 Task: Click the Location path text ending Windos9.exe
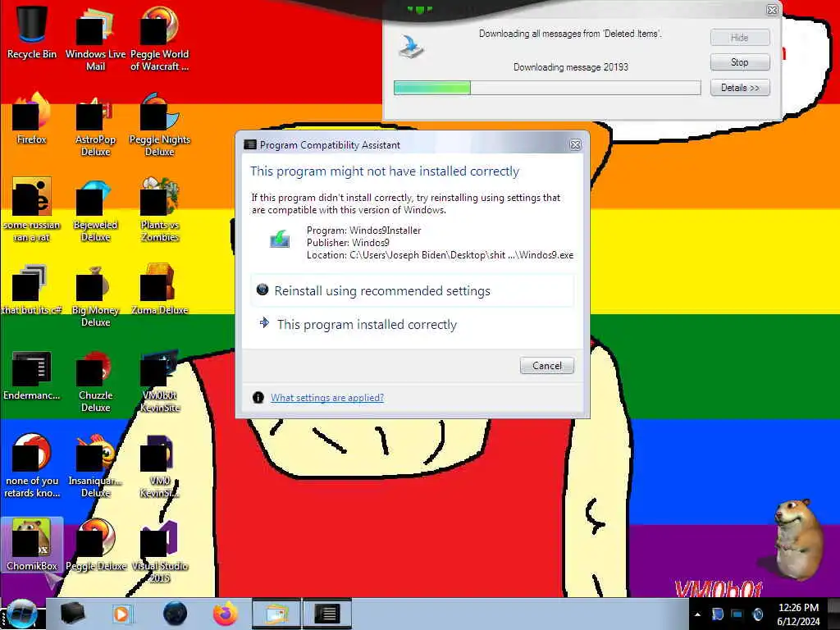point(440,255)
